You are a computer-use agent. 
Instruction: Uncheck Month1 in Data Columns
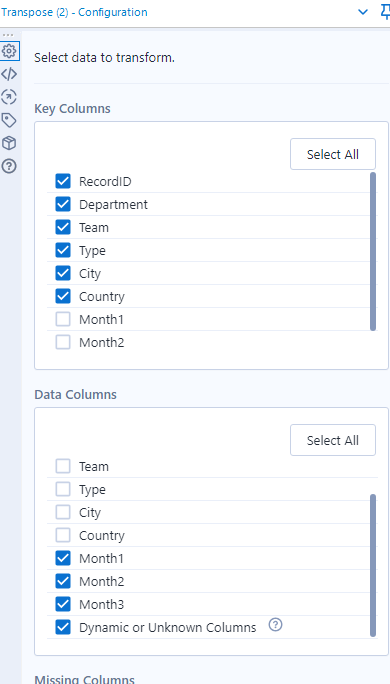(63, 558)
